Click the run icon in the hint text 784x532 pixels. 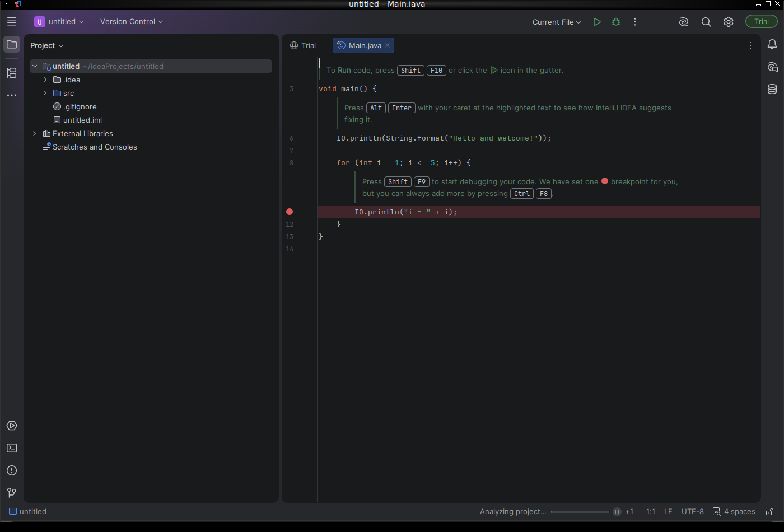494,70
